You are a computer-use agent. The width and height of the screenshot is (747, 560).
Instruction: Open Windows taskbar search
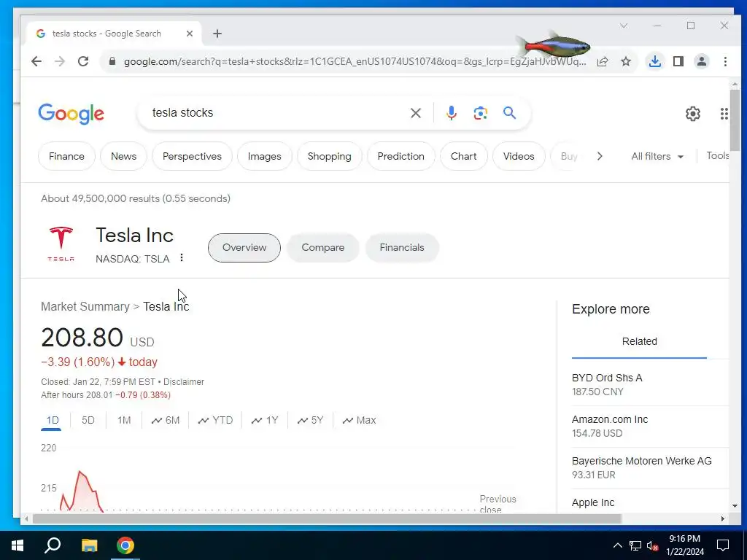point(53,545)
